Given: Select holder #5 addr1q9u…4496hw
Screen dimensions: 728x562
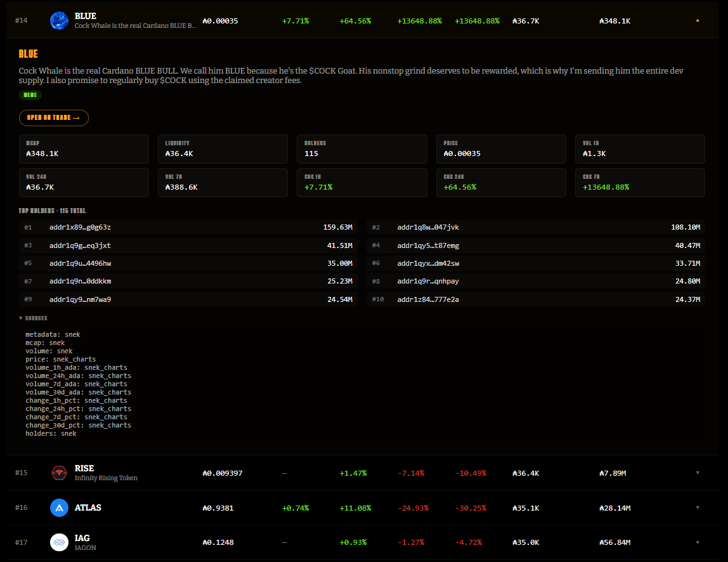Looking at the screenshot, I should tap(188, 263).
